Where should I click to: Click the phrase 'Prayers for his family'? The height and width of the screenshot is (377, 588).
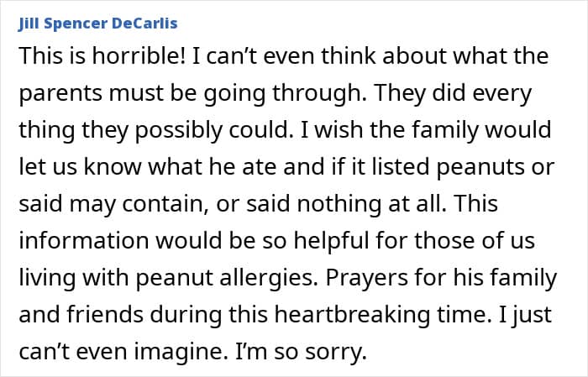(441, 278)
